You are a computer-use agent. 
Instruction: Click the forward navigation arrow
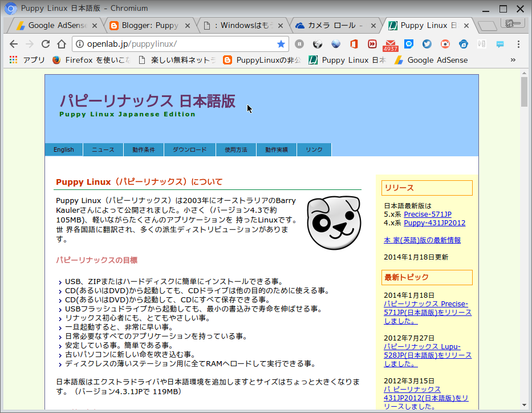[x=30, y=44]
